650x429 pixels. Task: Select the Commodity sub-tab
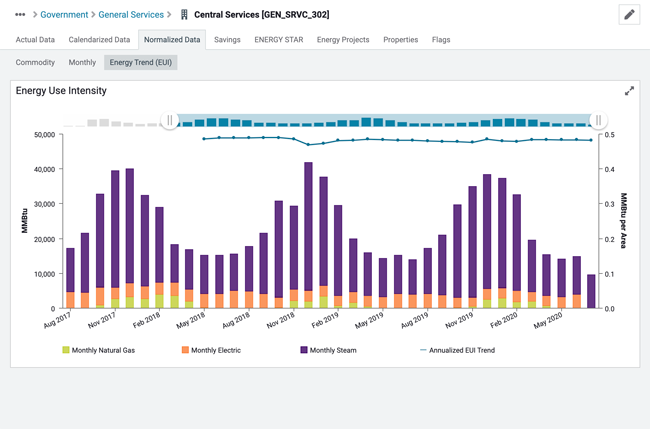point(35,62)
